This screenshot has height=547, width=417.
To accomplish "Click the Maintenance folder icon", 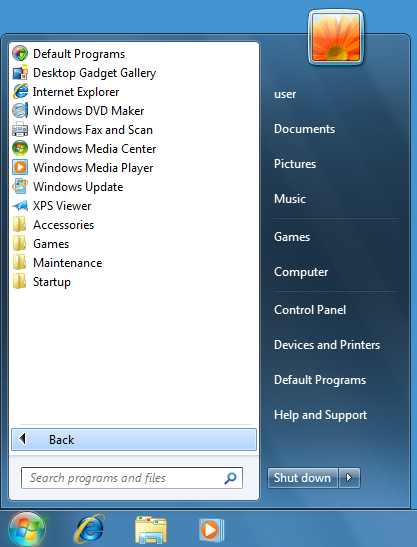I will 20,263.
